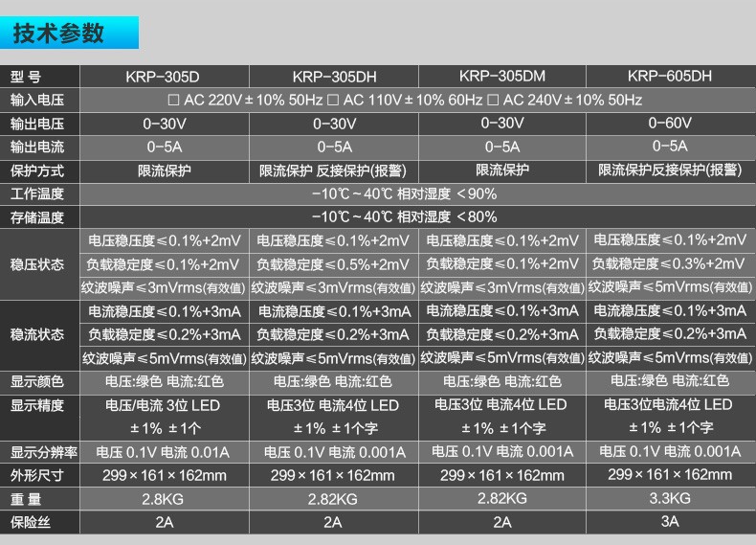Click the 输入电压 row label
Image resolution: width=756 pixels, height=545 pixels.
37,100
